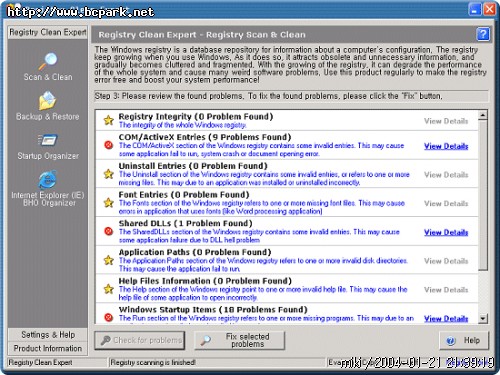
Task: Select the Shared DLLs (1 Problem Found) heading
Action: click(x=185, y=223)
